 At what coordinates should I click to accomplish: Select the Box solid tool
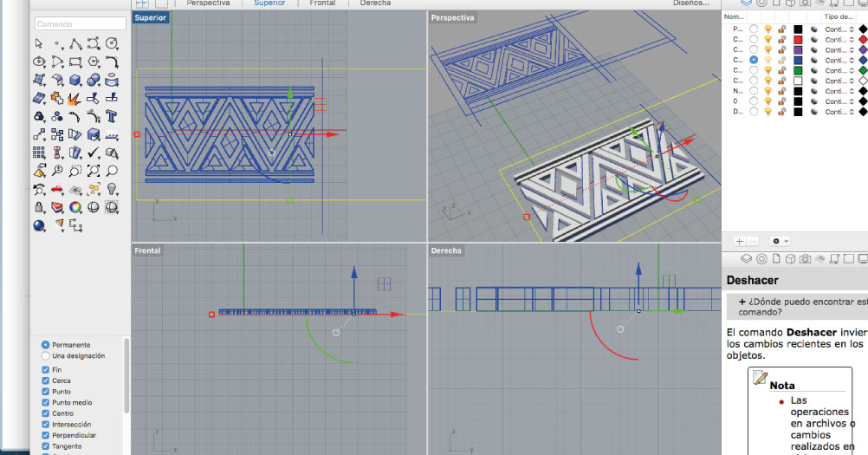coord(75,81)
